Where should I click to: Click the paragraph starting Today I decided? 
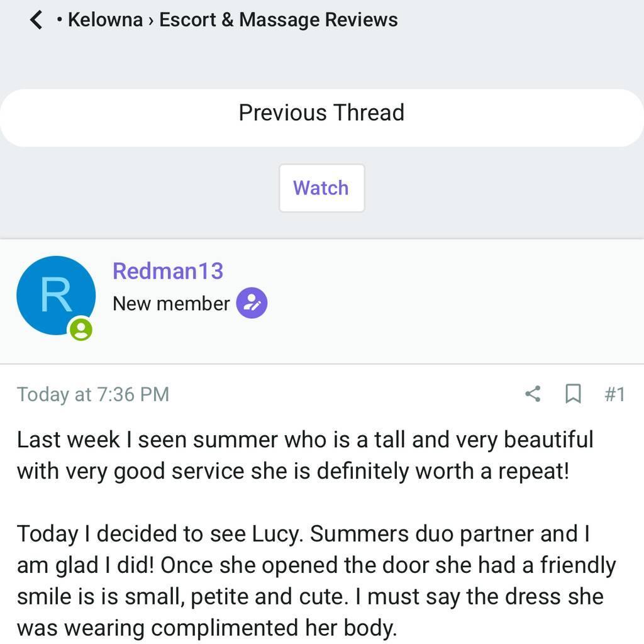[314, 580]
